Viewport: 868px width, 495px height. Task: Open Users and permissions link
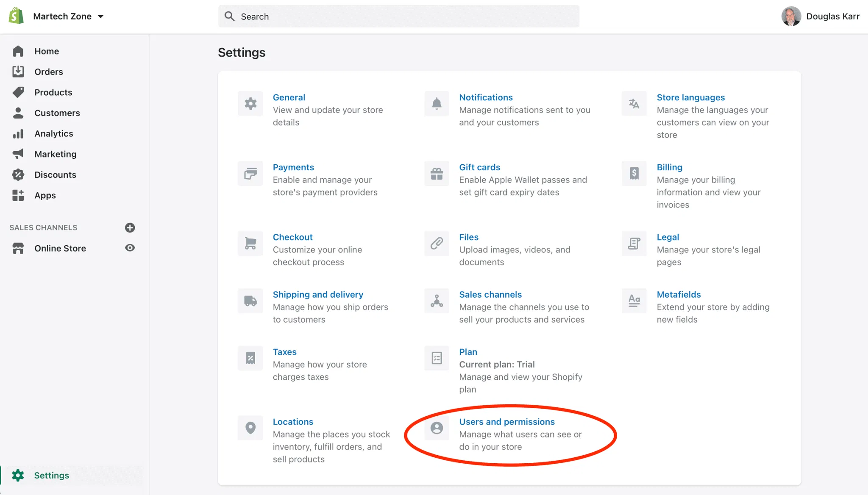click(x=507, y=422)
